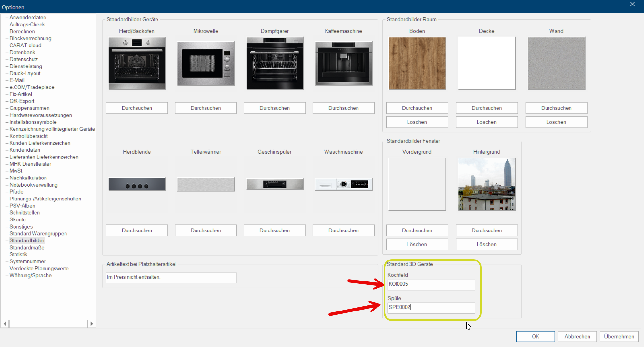Confirm the dialog with OK

pos(535,336)
